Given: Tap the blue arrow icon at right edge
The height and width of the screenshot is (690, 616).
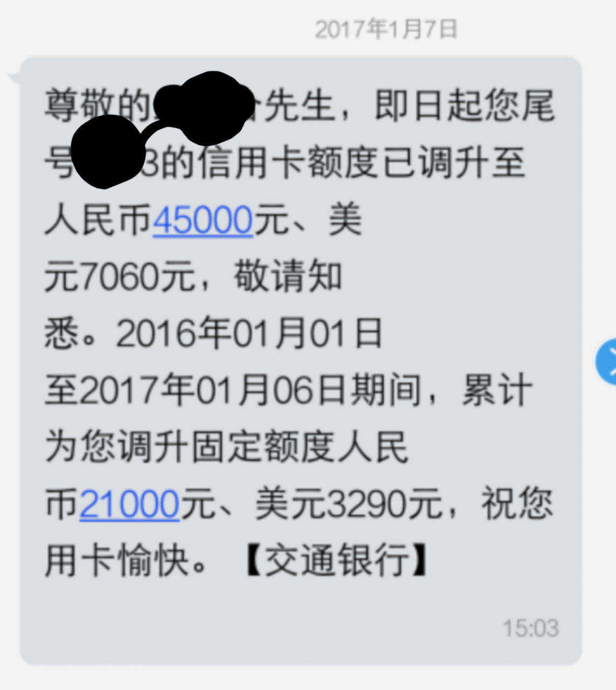Looking at the screenshot, I should [x=606, y=361].
